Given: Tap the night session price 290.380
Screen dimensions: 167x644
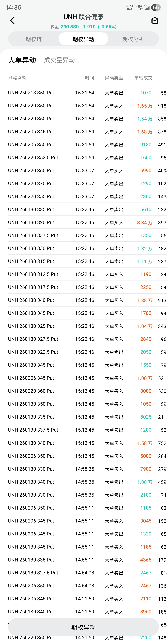Looking at the screenshot, I should pos(70,27).
